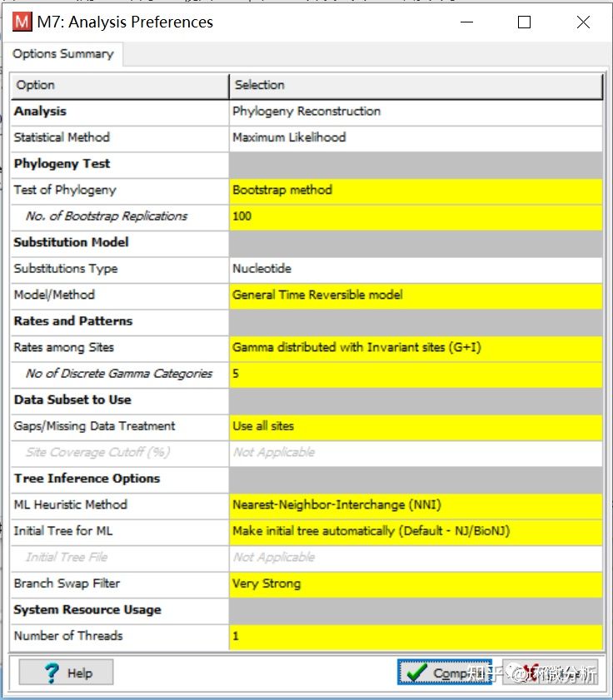Image resolution: width=613 pixels, height=700 pixels.
Task: Click No. of Bootstrap Replications label
Action: coord(107,216)
